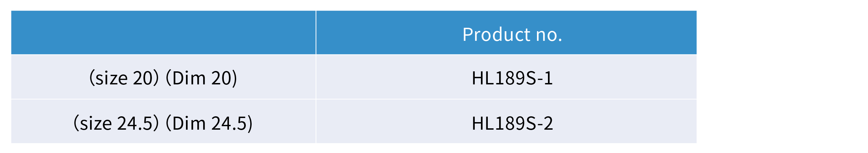
Task: Click the number 24.5 after Dim
Action: coord(229,123)
